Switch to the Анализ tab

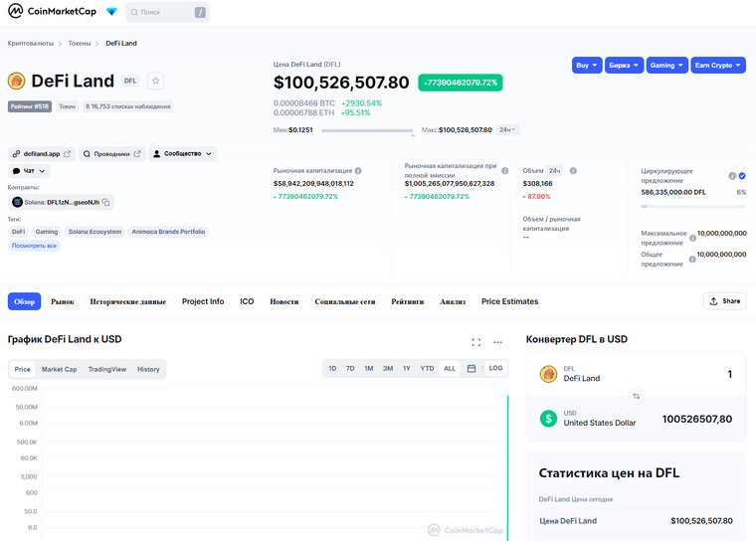pyautogui.click(x=453, y=302)
